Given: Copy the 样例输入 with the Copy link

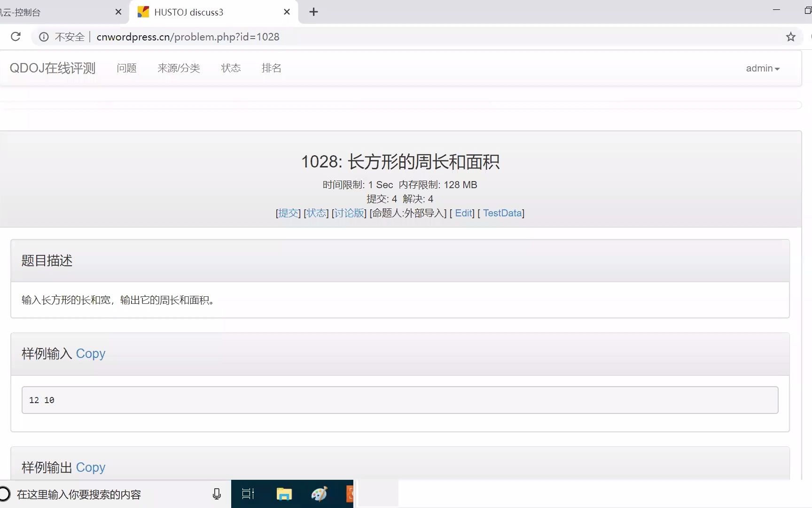Looking at the screenshot, I should tap(91, 354).
